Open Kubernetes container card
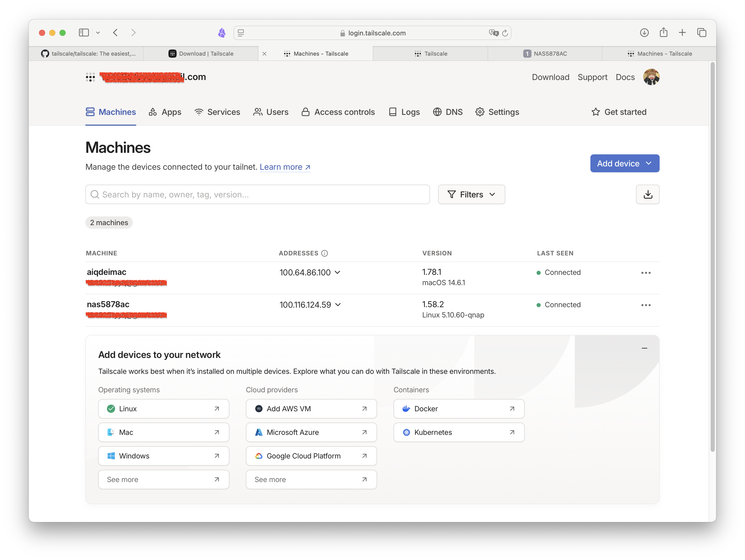The width and height of the screenshot is (745, 560). [x=459, y=432]
